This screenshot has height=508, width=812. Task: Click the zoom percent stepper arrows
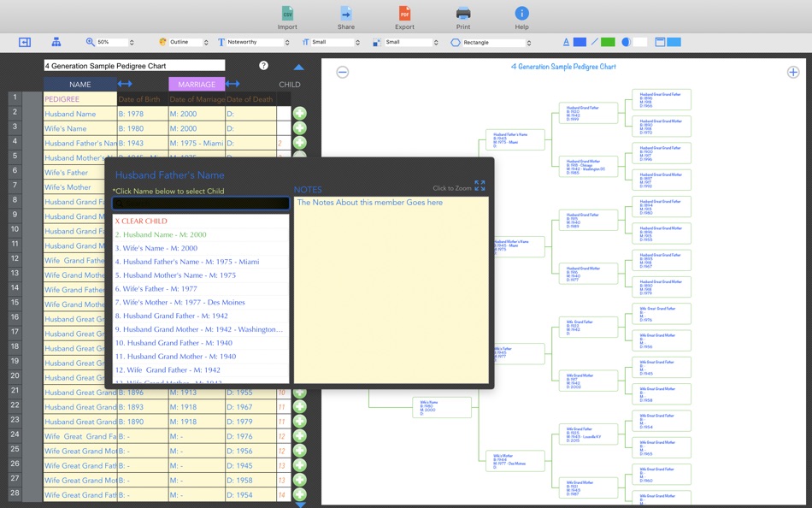tap(132, 42)
